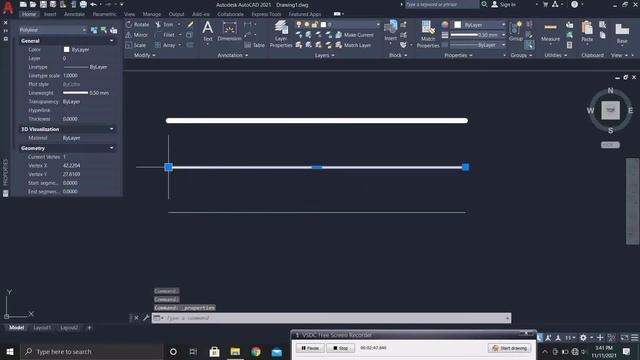The width and height of the screenshot is (640, 360).
Task: Click the Undo arrow
Action: 93,4
